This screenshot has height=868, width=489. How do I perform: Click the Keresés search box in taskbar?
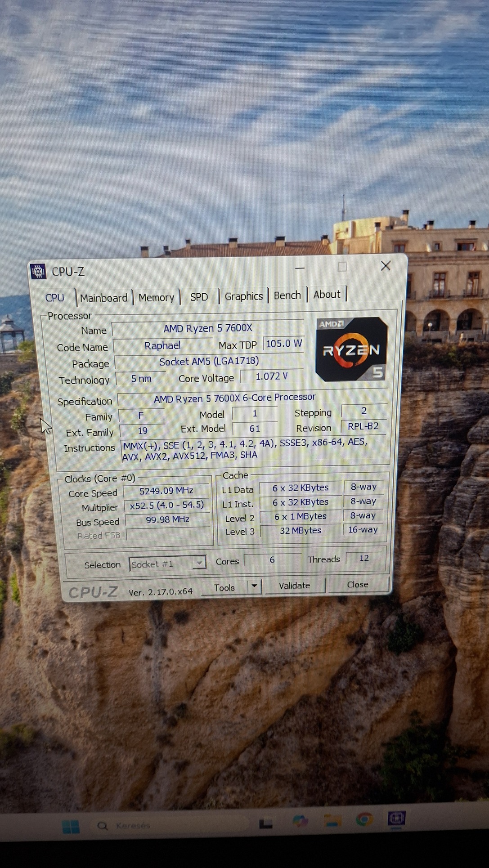point(171,825)
